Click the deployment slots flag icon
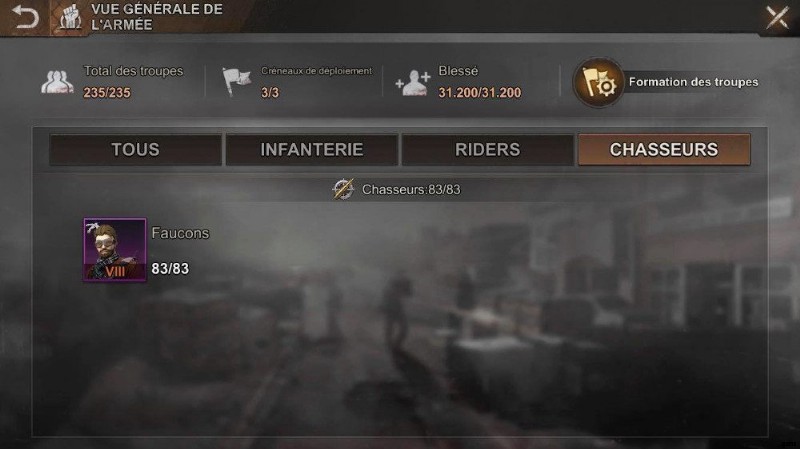The image size is (800, 449). click(x=237, y=81)
